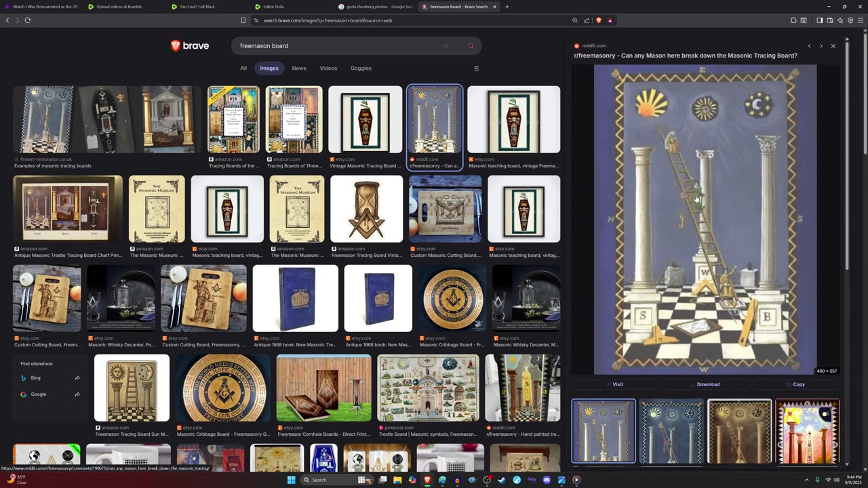Select the colorful fourth related image thumbnail
The image size is (868, 488).
[808, 431]
